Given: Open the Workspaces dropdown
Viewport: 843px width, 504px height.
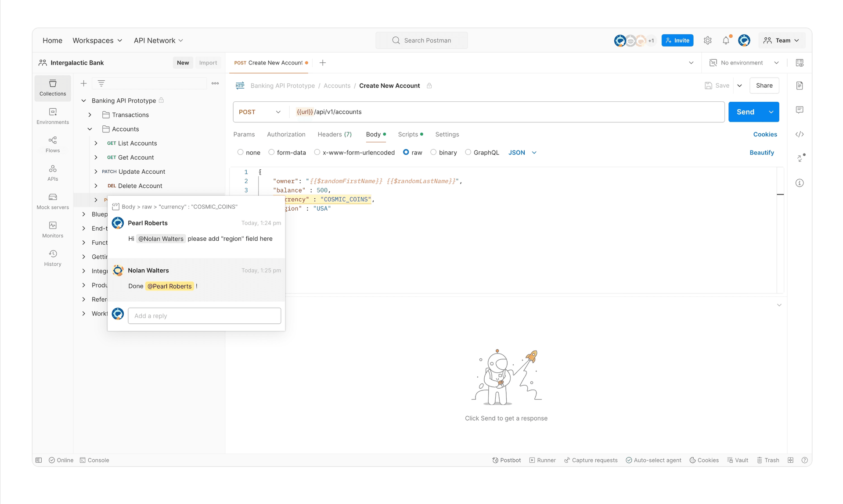Looking at the screenshot, I should 97,40.
